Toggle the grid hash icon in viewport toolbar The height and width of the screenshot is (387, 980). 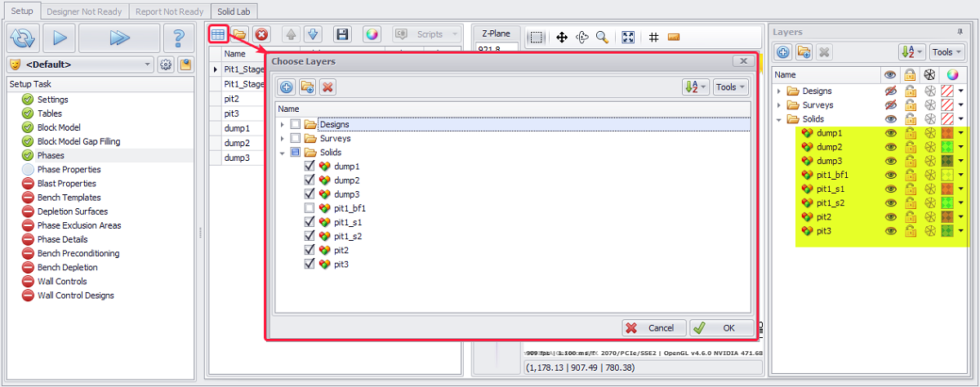653,37
